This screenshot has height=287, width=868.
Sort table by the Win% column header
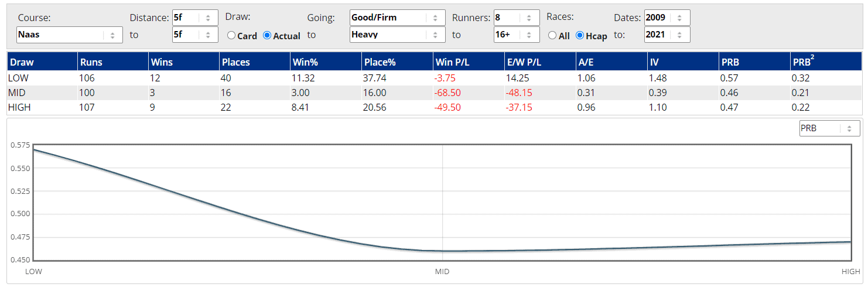point(303,61)
